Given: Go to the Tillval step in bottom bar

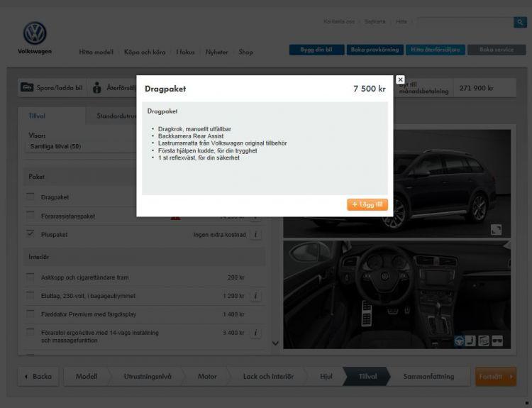Looking at the screenshot, I should point(367,377).
